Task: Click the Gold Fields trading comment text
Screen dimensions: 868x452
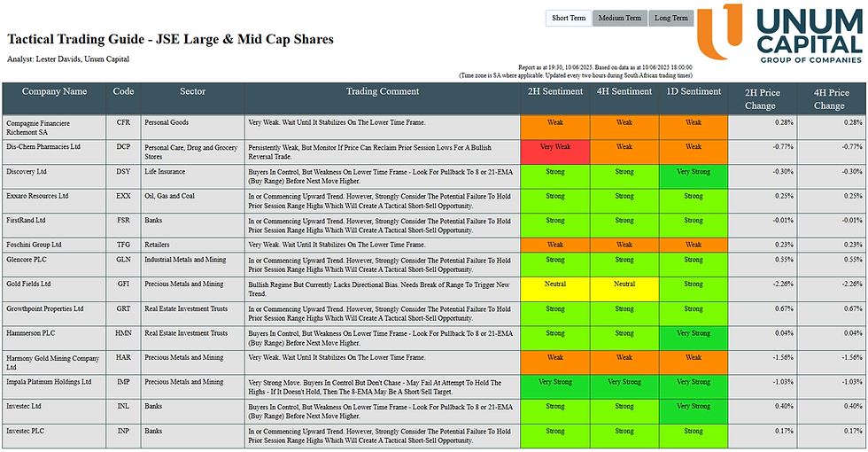Action: (379, 289)
